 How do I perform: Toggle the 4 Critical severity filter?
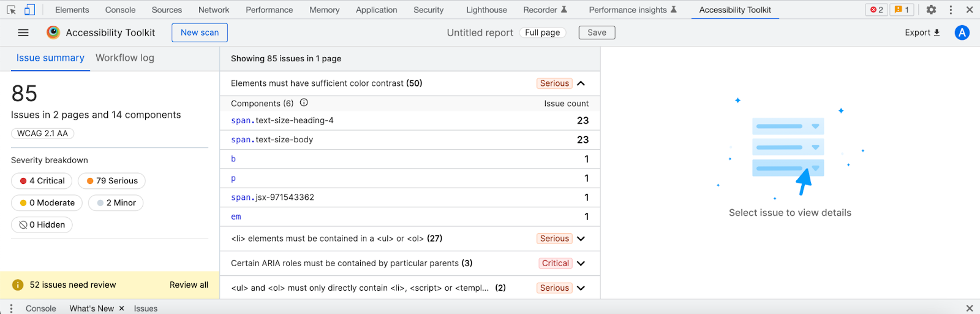pos(42,181)
